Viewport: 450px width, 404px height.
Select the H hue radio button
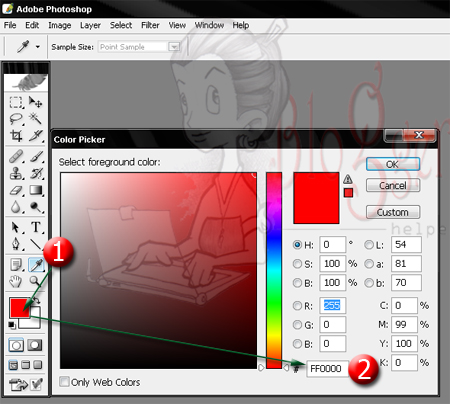click(297, 245)
